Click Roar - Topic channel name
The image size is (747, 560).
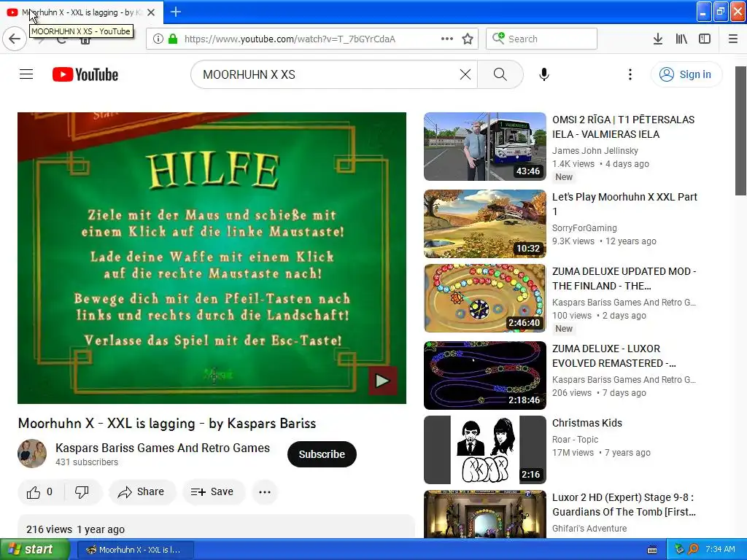(x=575, y=439)
